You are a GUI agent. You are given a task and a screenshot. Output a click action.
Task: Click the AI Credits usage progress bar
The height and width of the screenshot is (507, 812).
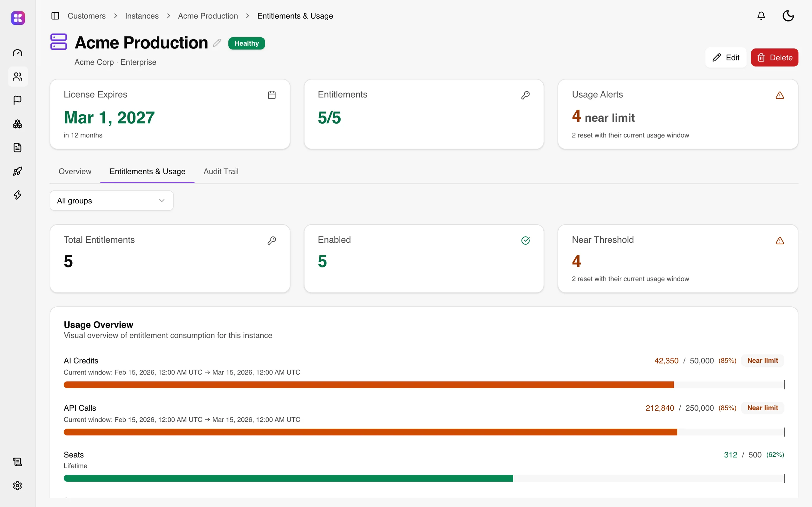click(x=424, y=385)
